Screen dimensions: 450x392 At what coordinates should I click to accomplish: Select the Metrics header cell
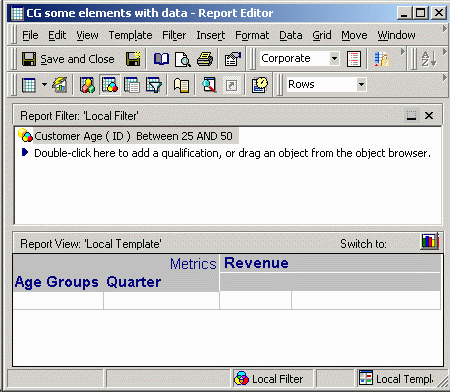click(x=193, y=264)
